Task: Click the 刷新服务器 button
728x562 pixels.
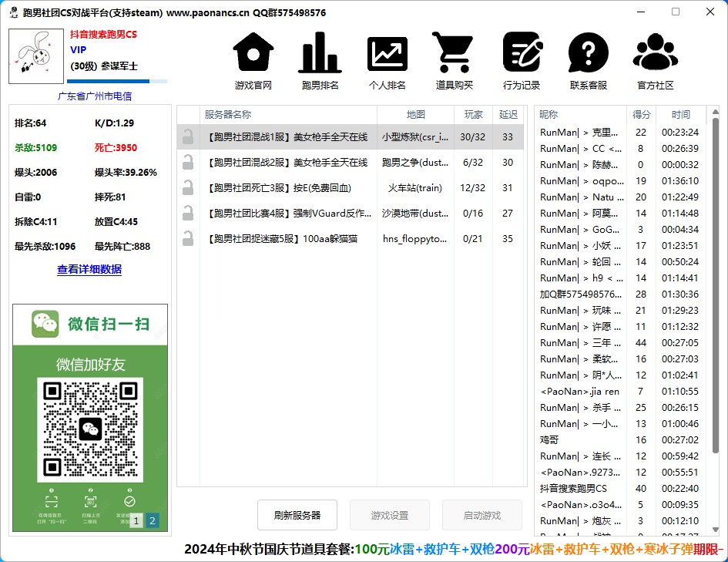Action: (297, 515)
